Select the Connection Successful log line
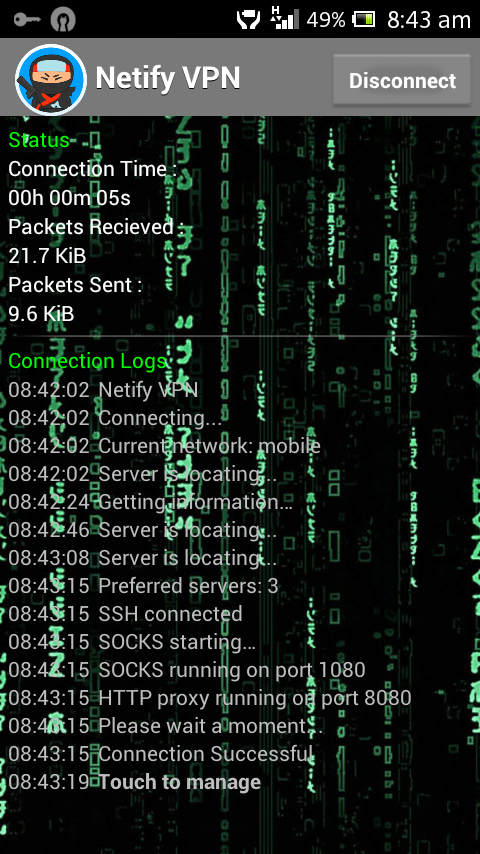 point(160,754)
